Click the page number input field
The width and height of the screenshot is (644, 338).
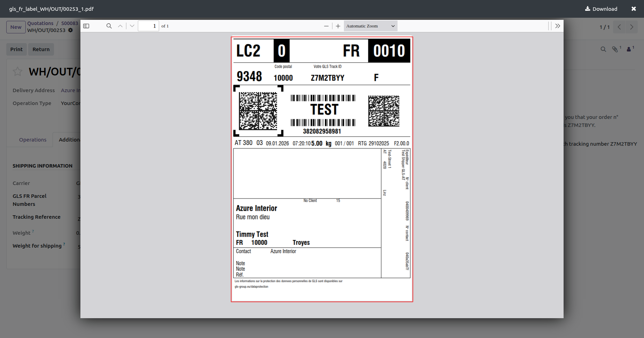coord(148,26)
